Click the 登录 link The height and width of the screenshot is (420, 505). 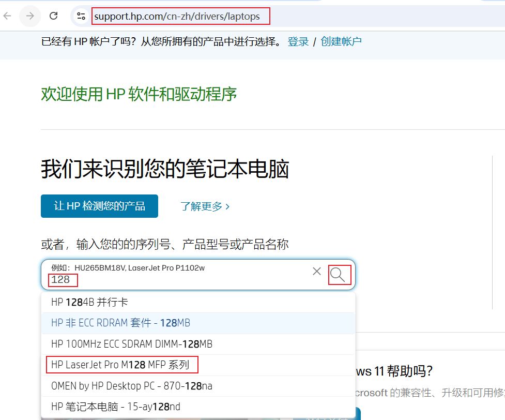(x=298, y=42)
